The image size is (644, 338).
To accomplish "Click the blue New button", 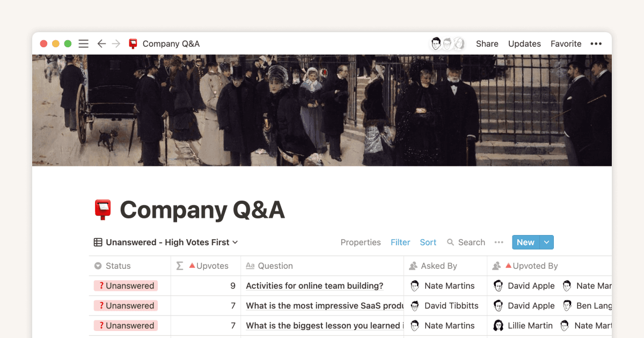I will 525,243.
